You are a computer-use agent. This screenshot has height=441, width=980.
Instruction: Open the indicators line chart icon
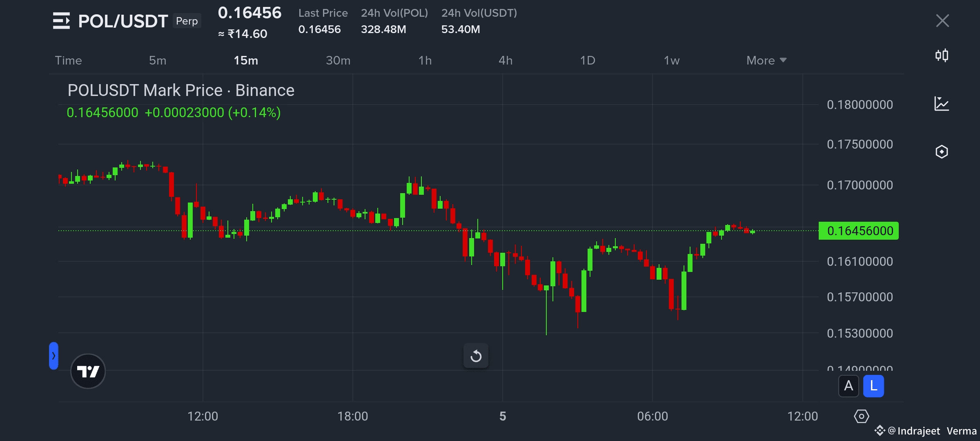pos(942,104)
